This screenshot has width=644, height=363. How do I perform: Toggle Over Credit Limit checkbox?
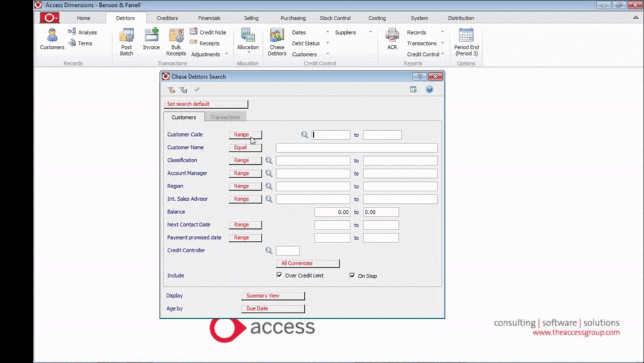(279, 275)
